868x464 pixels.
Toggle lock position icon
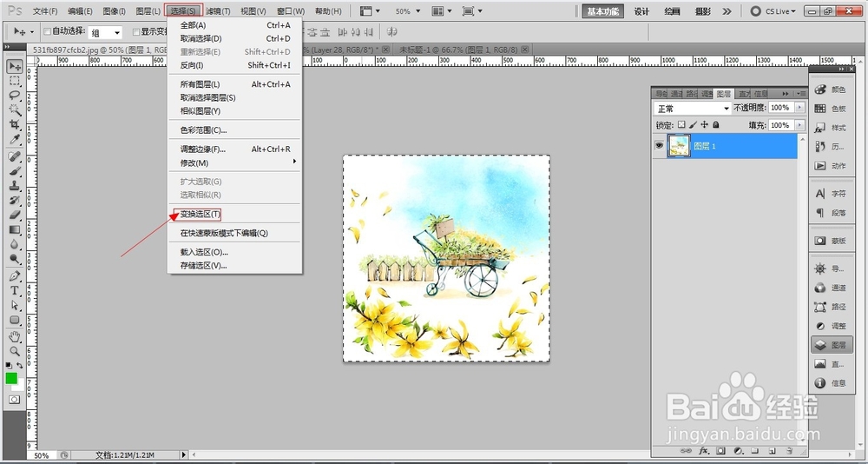tap(705, 125)
